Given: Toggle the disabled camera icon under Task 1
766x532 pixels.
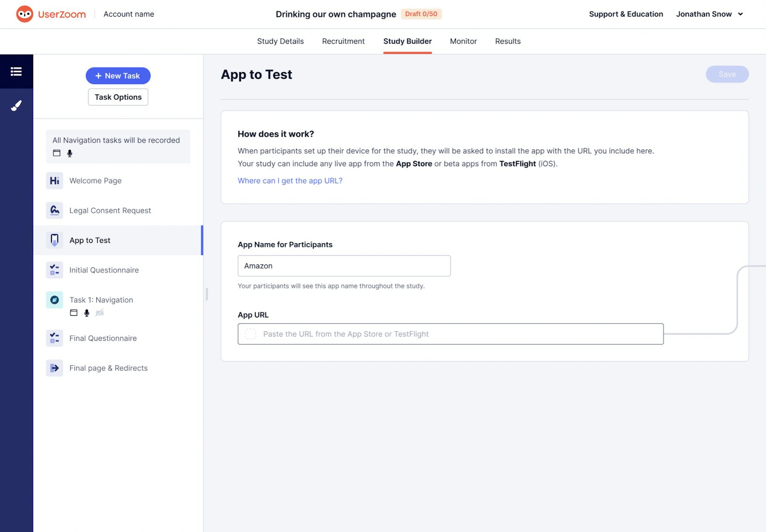Looking at the screenshot, I should pos(100,313).
